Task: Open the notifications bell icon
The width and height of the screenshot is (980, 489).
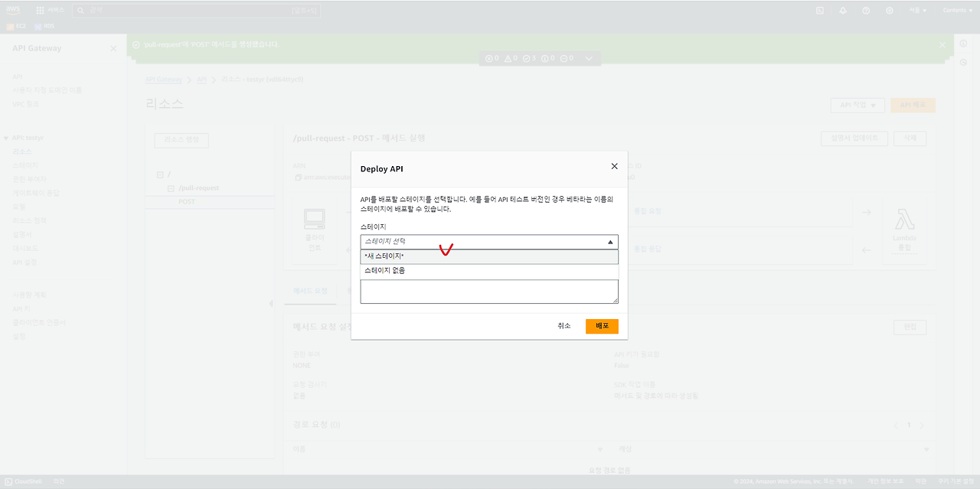Action: (x=843, y=10)
